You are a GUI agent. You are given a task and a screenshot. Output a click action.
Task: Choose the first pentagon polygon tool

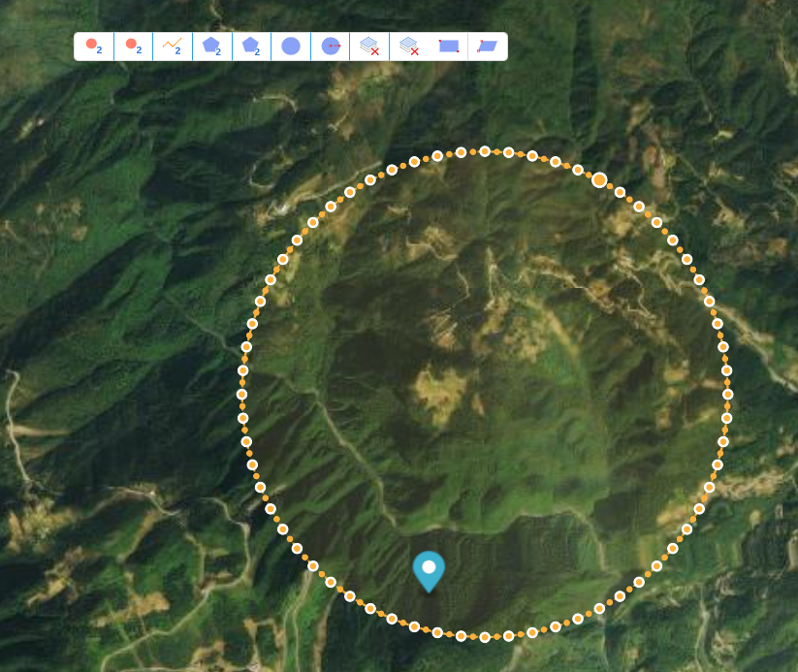[212, 47]
